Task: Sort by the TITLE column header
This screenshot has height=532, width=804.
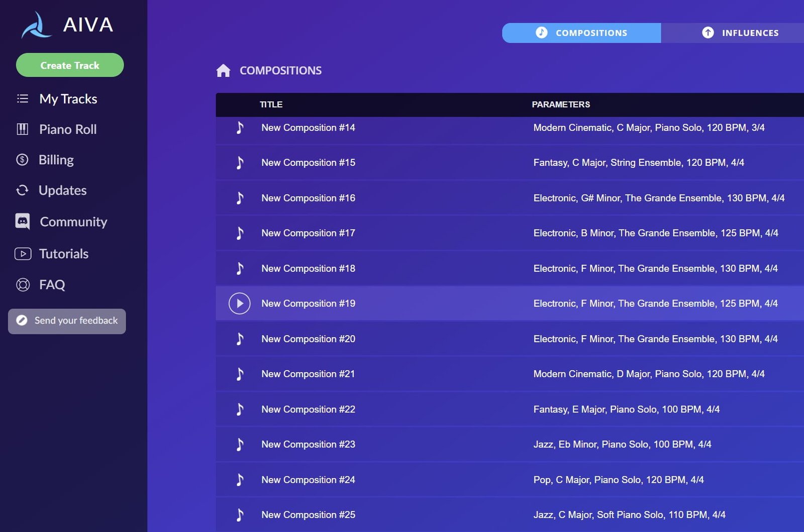Action: coord(271,104)
